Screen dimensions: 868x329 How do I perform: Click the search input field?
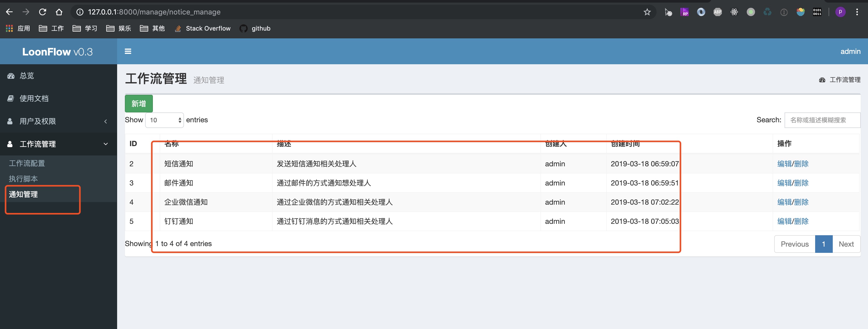pos(822,120)
